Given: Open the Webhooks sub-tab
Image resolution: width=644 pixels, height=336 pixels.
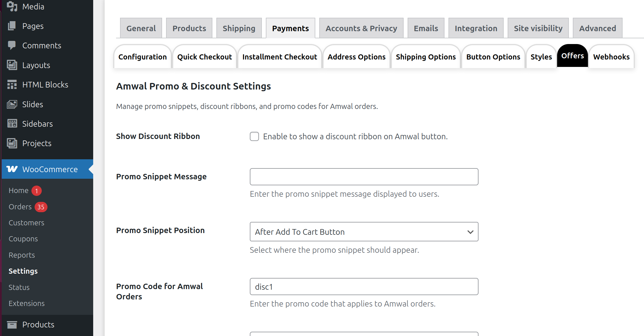Looking at the screenshot, I should tap(611, 57).
